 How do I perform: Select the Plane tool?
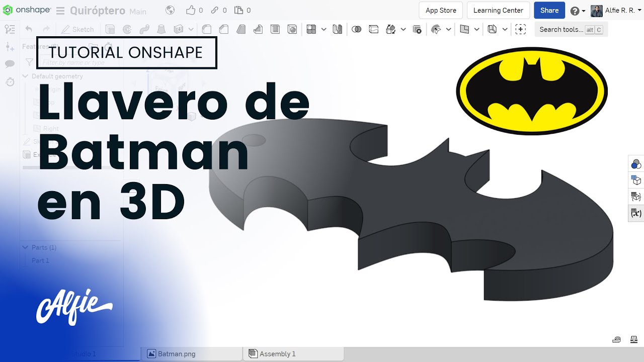pos(464,29)
